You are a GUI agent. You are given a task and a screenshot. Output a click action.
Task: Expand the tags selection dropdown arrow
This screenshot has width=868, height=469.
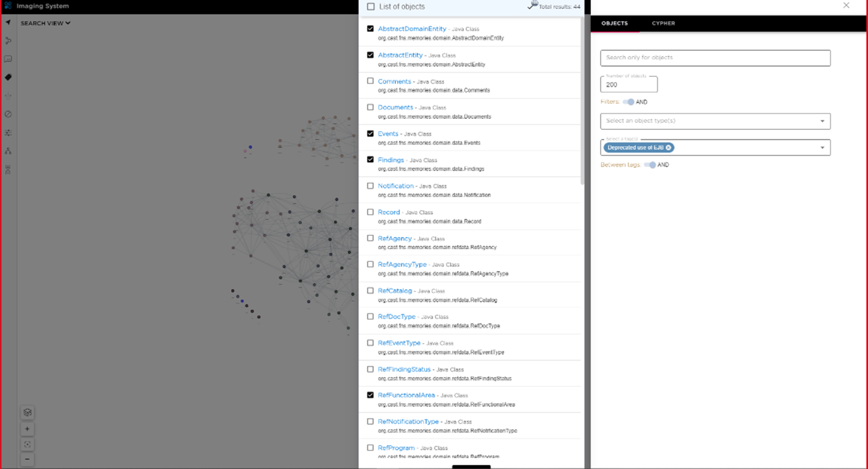coord(822,148)
